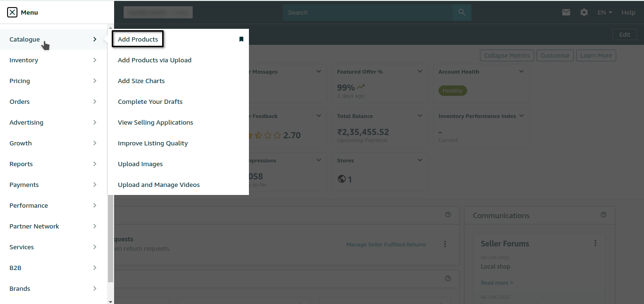
Task: Open the B2B menu item
Action: pyautogui.click(x=53, y=268)
